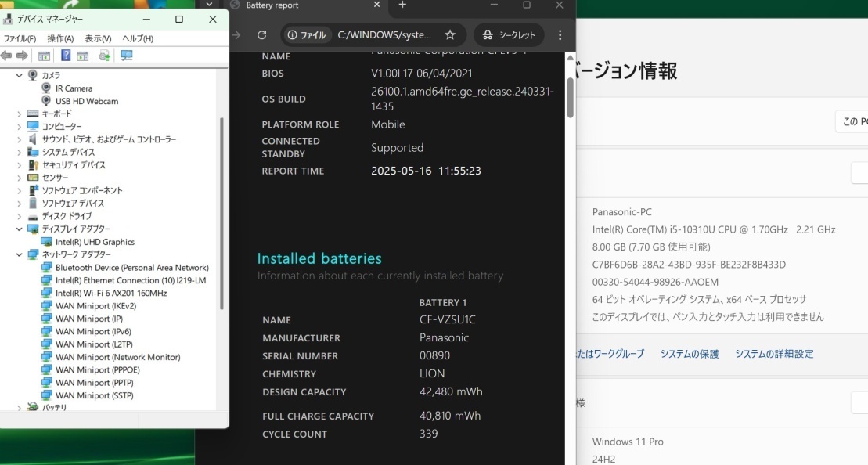Expand the キーボード category

click(20, 114)
